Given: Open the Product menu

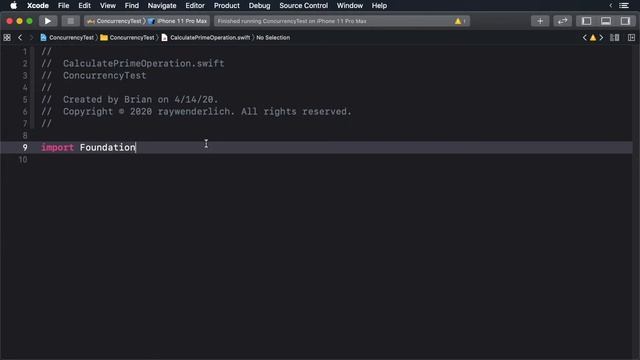Looking at the screenshot, I should pos(227,6).
